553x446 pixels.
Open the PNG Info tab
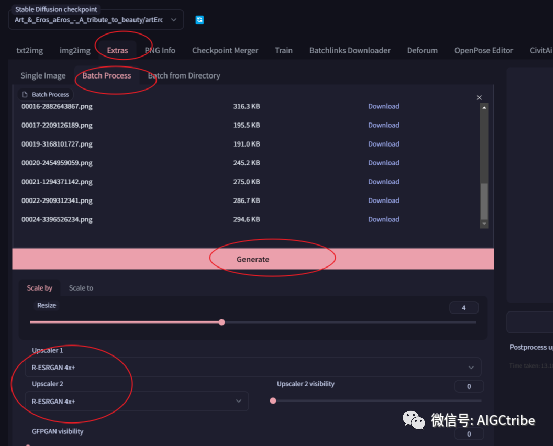click(160, 50)
